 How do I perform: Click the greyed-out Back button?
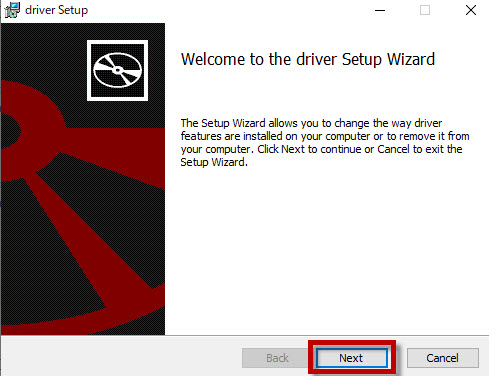(277, 358)
